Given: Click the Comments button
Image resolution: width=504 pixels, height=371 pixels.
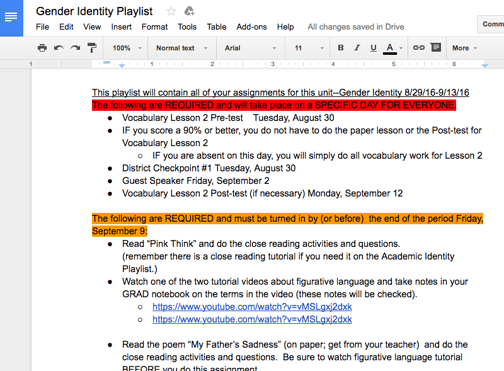Looking at the screenshot, I should coord(491,24).
